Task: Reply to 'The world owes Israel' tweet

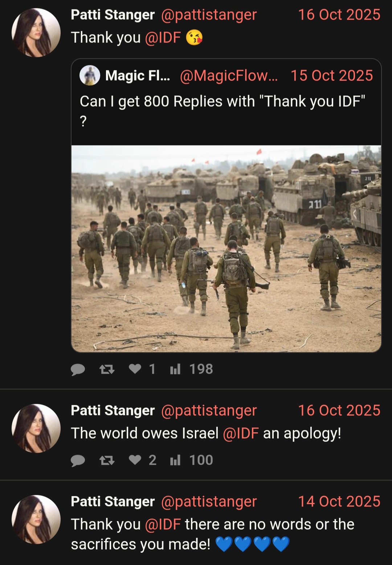Action: coord(78,460)
